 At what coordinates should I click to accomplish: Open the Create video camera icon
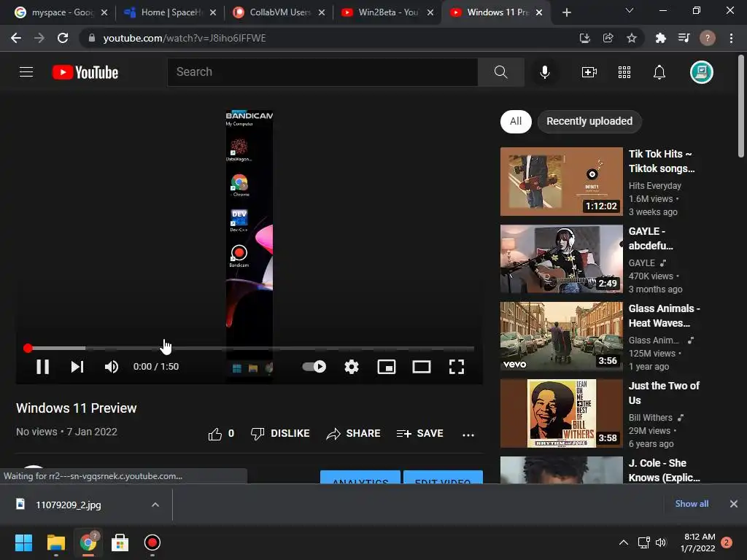pyautogui.click(x=589, y=72)
